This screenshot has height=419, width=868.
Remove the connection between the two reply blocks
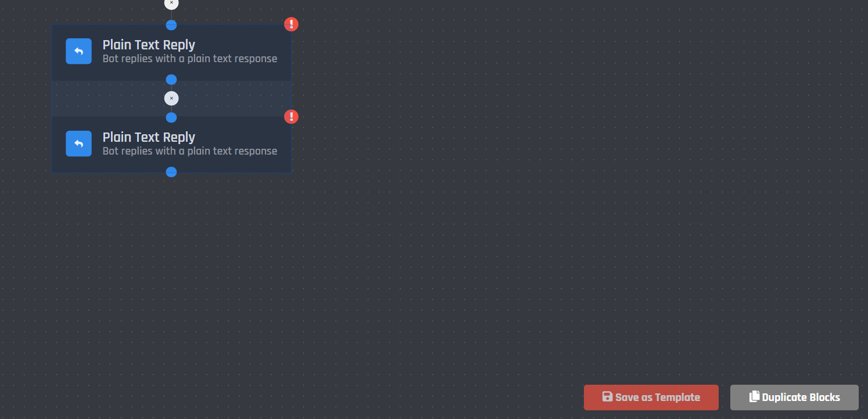[171, 98]
